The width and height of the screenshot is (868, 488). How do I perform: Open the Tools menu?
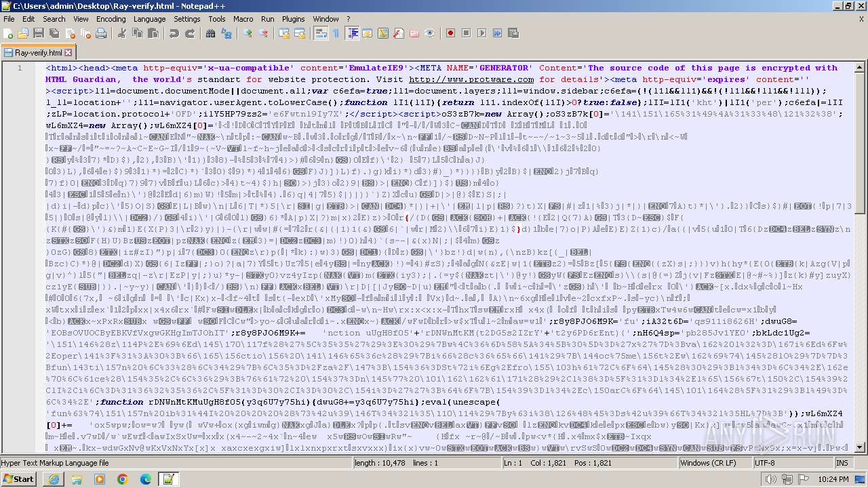[217, 19]
